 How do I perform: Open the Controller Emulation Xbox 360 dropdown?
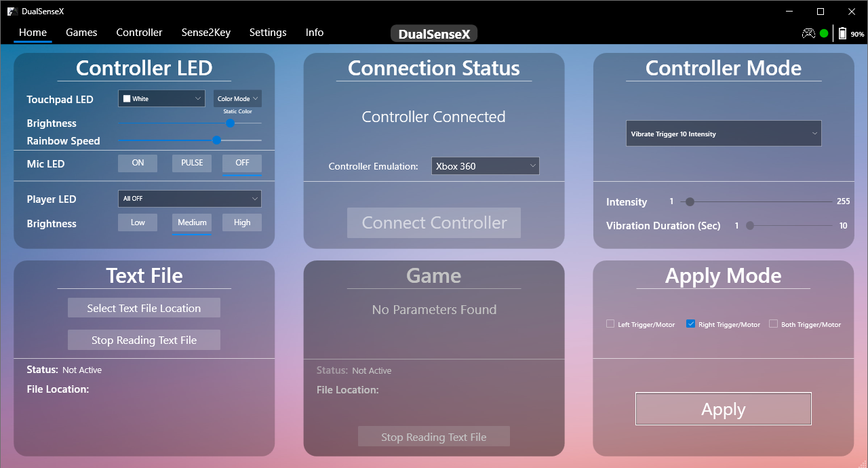(x=486, y=166)
